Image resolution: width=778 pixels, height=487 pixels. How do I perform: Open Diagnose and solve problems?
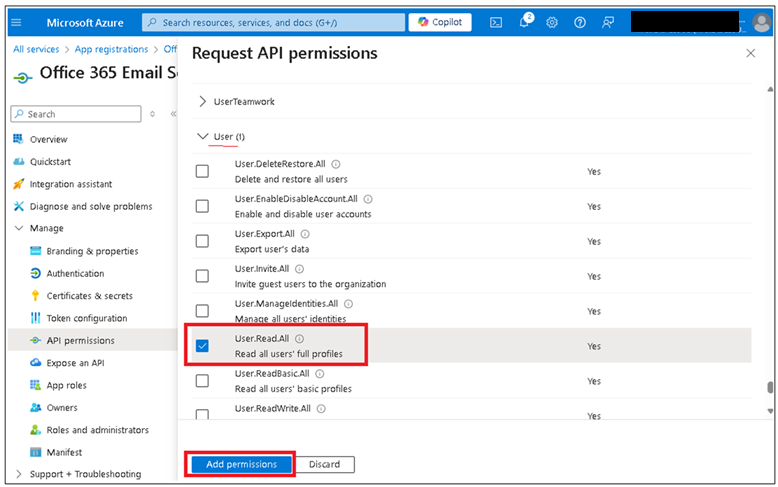pos(91,206)
